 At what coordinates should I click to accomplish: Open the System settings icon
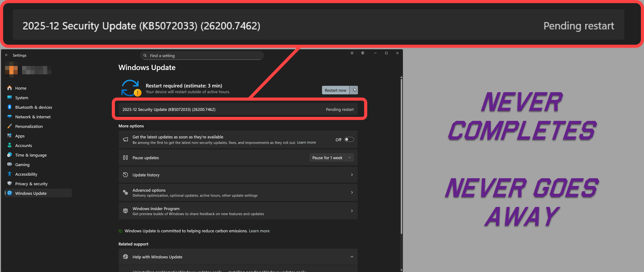tap(10, 97)
